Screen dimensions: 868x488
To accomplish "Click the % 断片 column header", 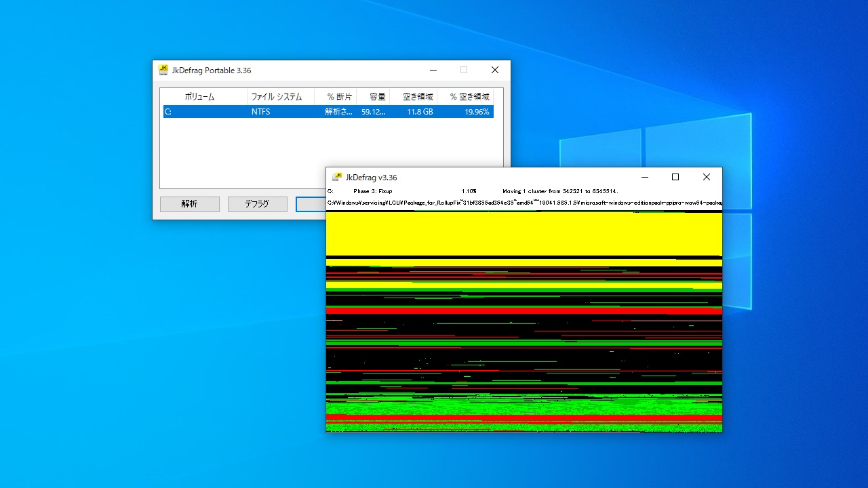I will [336, 97].
